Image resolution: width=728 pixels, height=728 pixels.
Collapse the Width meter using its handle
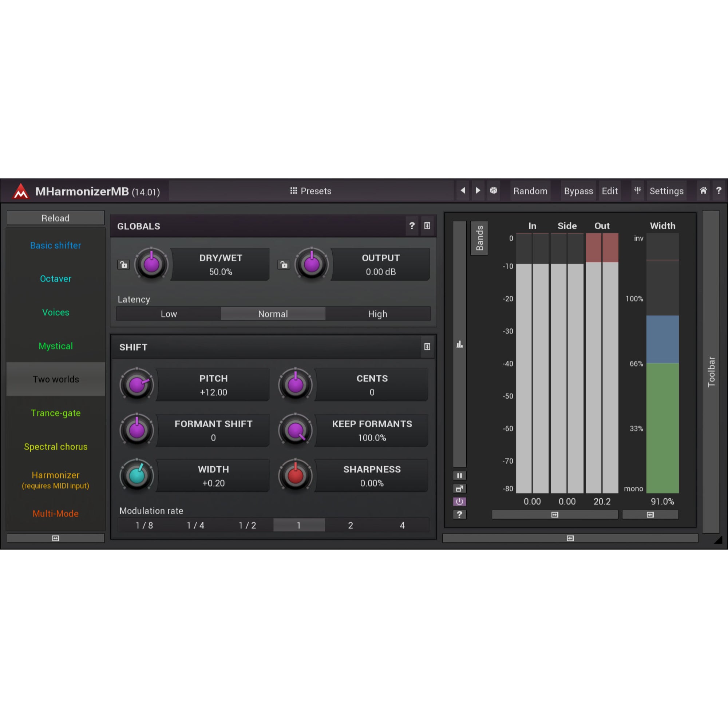pos(650,515)
